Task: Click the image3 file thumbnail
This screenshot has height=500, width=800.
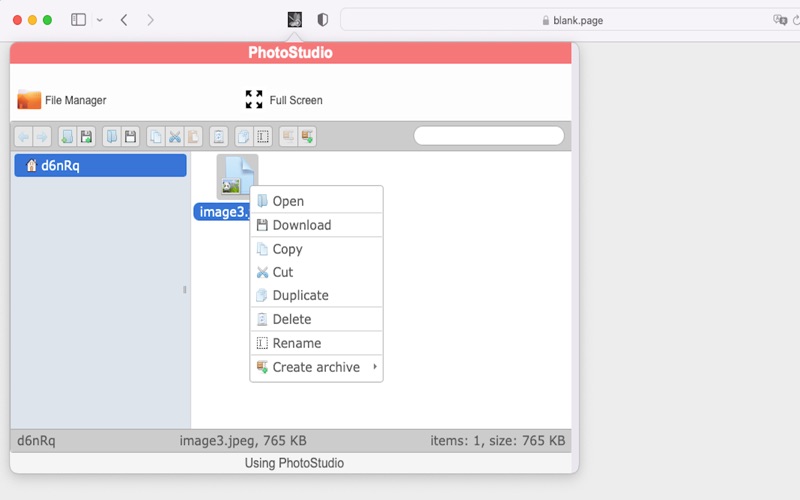Action: click(x=237, y=177)
